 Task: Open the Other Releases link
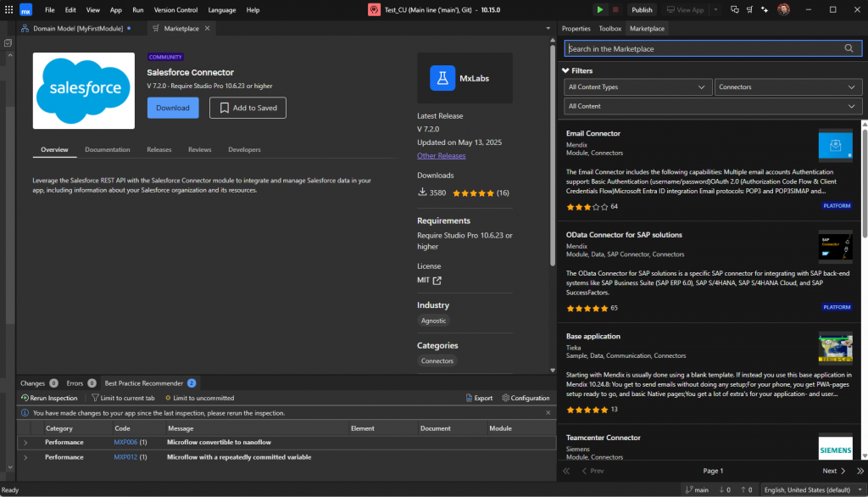(x=441, y=156)
